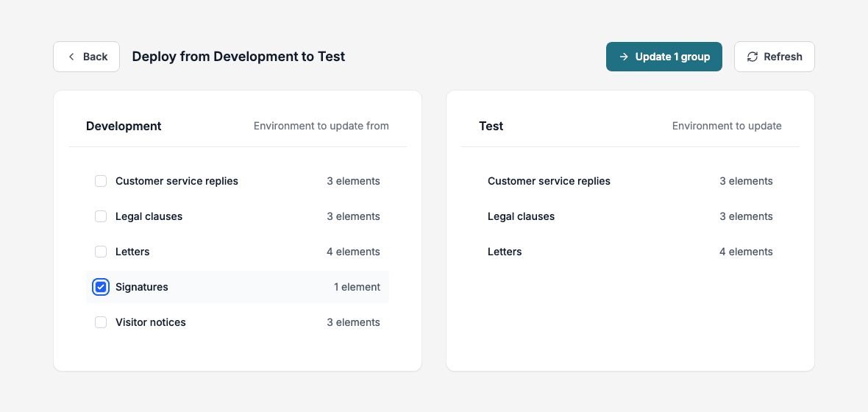Click "4 elements" count in Test panel

(746, 252)
